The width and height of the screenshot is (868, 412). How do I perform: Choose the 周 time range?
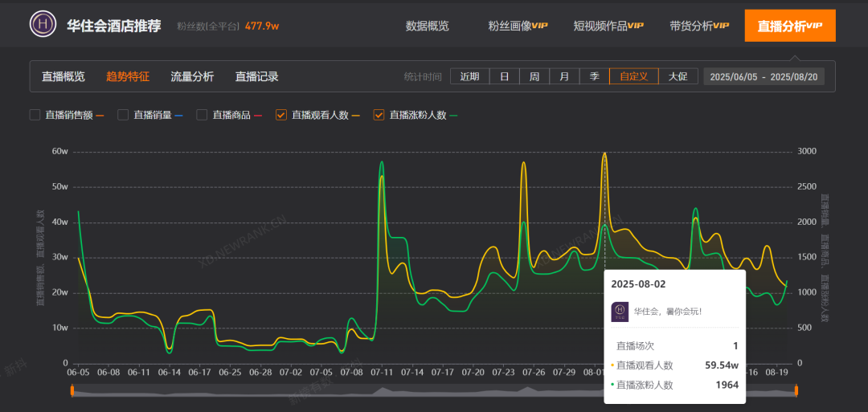534,76
